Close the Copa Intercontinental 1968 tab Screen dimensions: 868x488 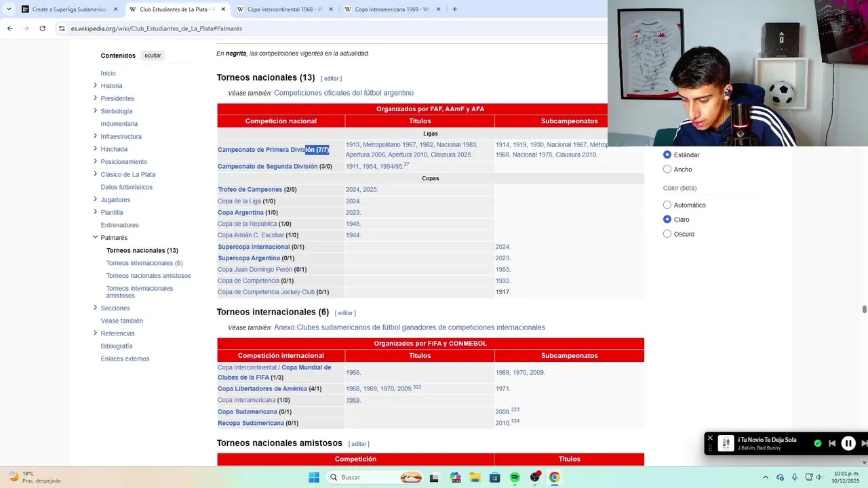(330, 9)
